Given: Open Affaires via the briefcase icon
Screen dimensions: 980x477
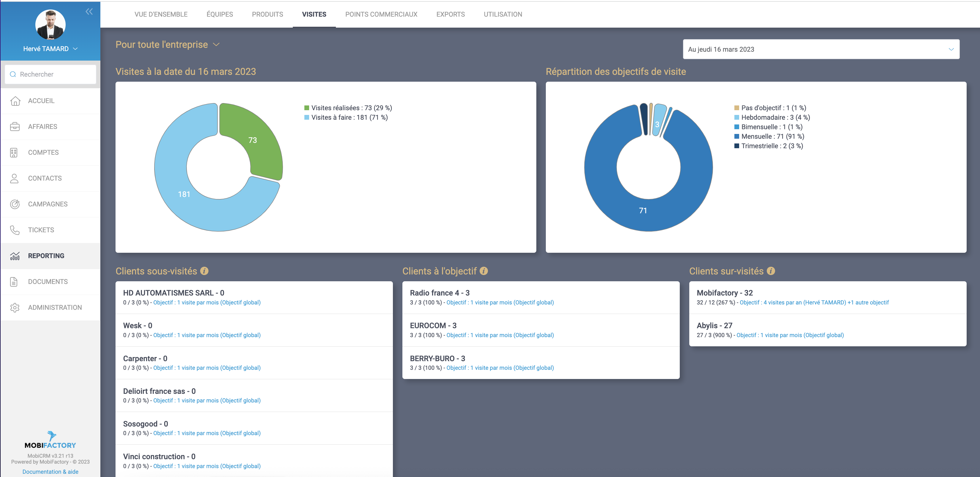Looking at the screenshot, I should coord(15,127).
